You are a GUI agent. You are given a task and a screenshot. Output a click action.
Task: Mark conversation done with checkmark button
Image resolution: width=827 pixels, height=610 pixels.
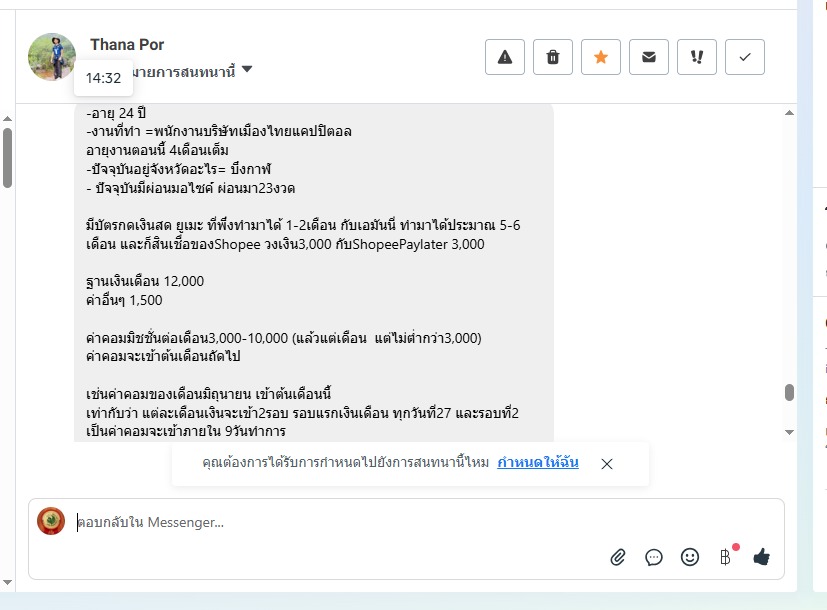pyautogui.click(x=745, y=58)
